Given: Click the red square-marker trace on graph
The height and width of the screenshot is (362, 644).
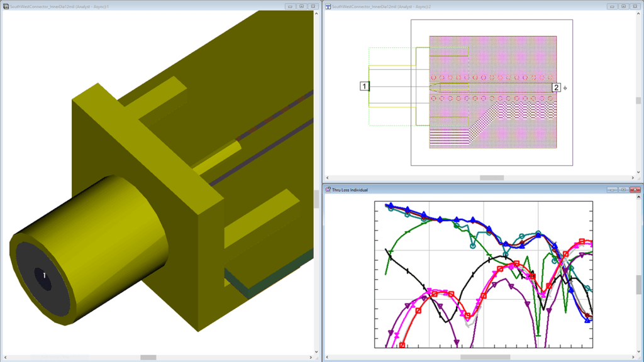Looking at the screenshot, I should pos(484,295).
